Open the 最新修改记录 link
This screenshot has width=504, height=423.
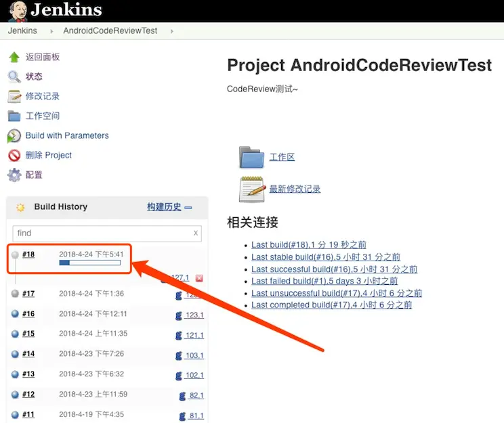tap(295, 189)
